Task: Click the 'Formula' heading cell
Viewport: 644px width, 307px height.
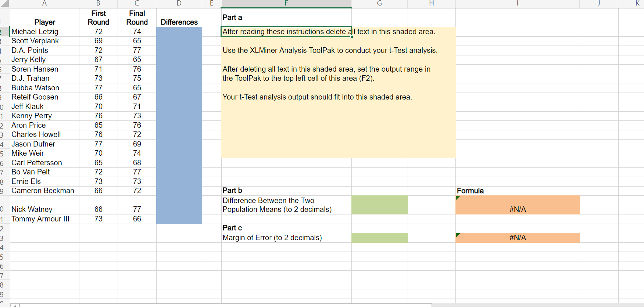Action: coord(518,191)
